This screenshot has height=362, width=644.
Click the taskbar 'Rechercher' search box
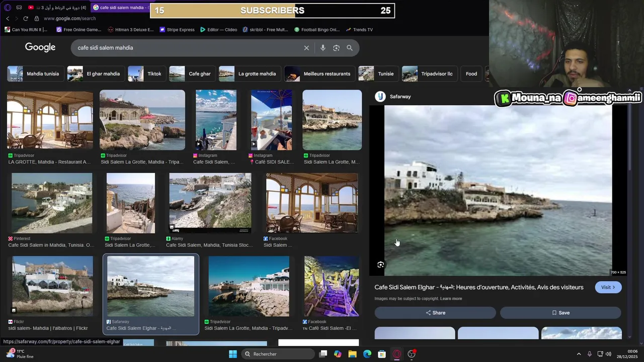[278, 354]
